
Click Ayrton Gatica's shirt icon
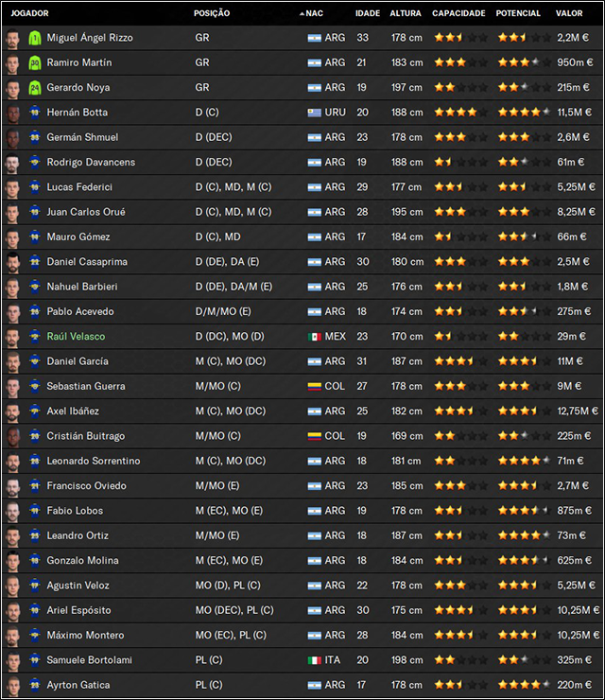35,685
